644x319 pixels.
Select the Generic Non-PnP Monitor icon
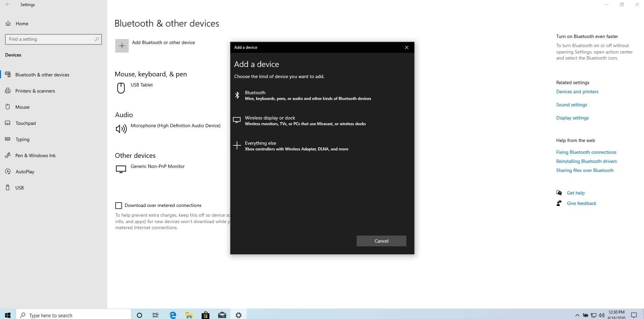click(121, 169)
